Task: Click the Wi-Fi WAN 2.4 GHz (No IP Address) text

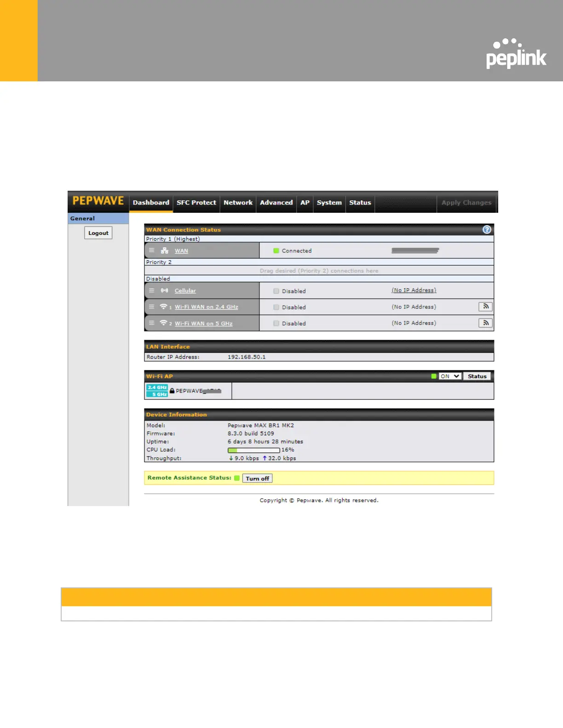Action: pos(414,307)
